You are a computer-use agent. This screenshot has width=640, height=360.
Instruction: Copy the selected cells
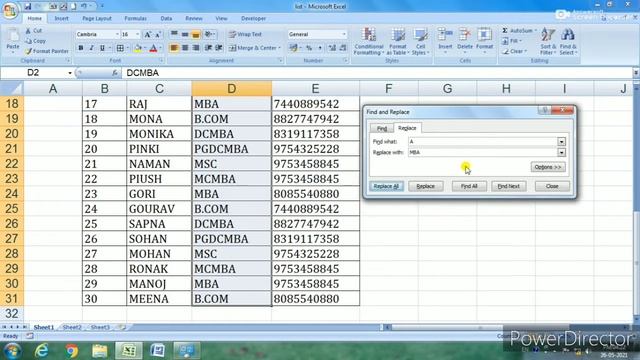[36, 41]
